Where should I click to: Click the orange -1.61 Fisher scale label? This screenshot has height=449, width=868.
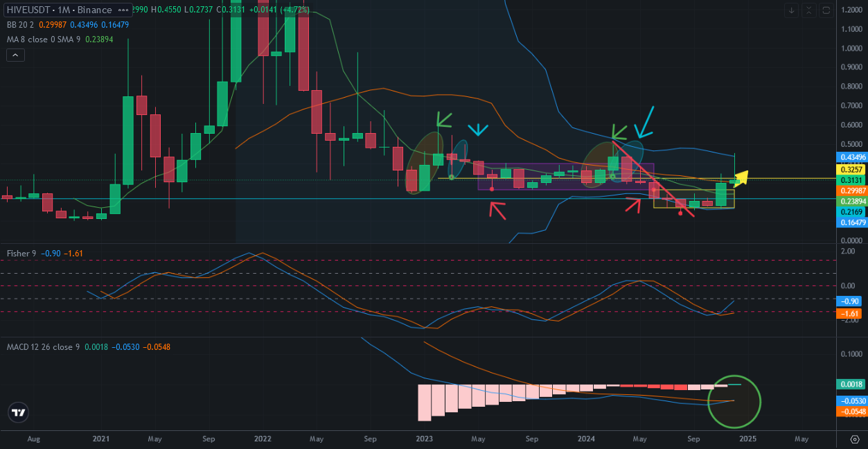(x=849, y=314)
